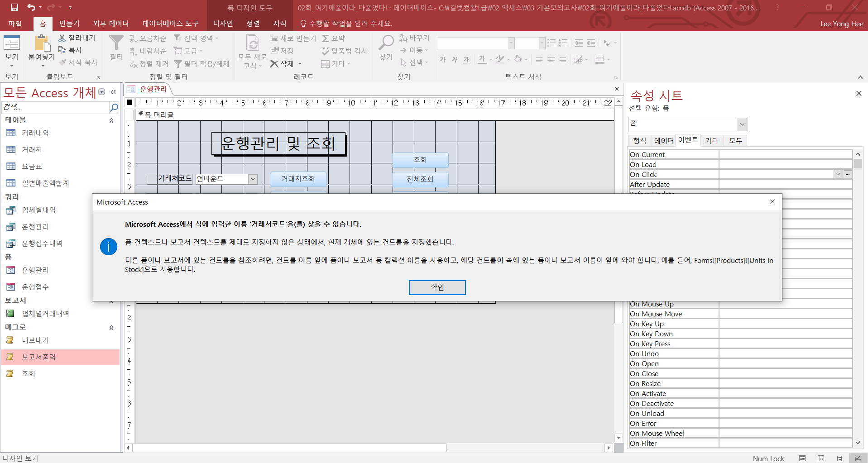The width and height of the screenshot is (868, 463).
Task: Expand the property sheet object selector dropdown
Action: click(742, 124)
